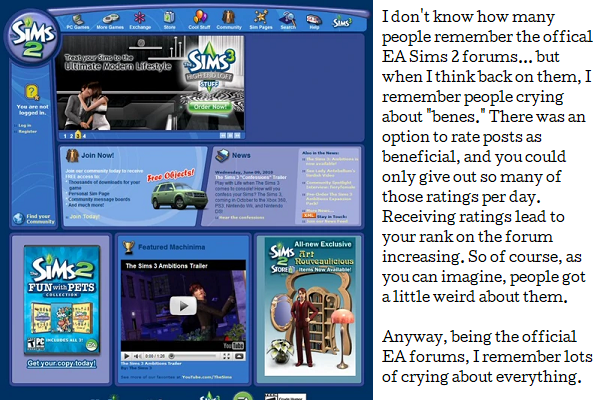The image size is (600, 400).
Task: Toggle fullscreen on the video player
Action: [x=227, y=356]
